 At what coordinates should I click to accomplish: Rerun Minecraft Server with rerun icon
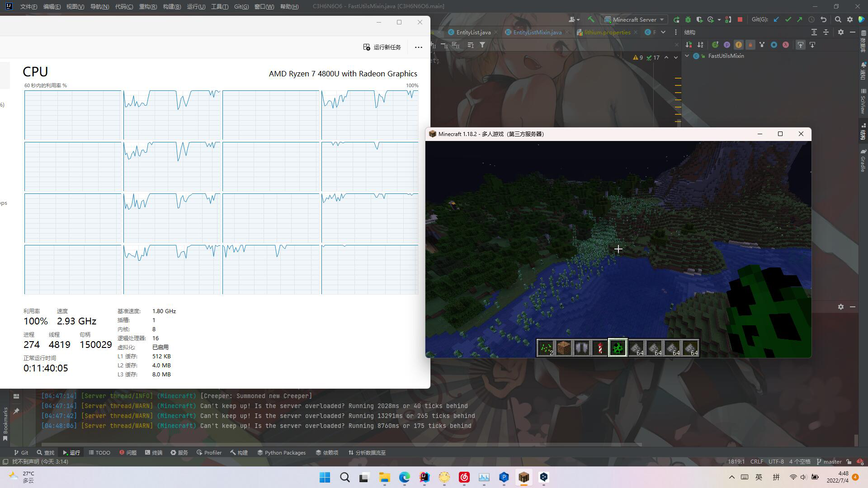pos(676,19)
